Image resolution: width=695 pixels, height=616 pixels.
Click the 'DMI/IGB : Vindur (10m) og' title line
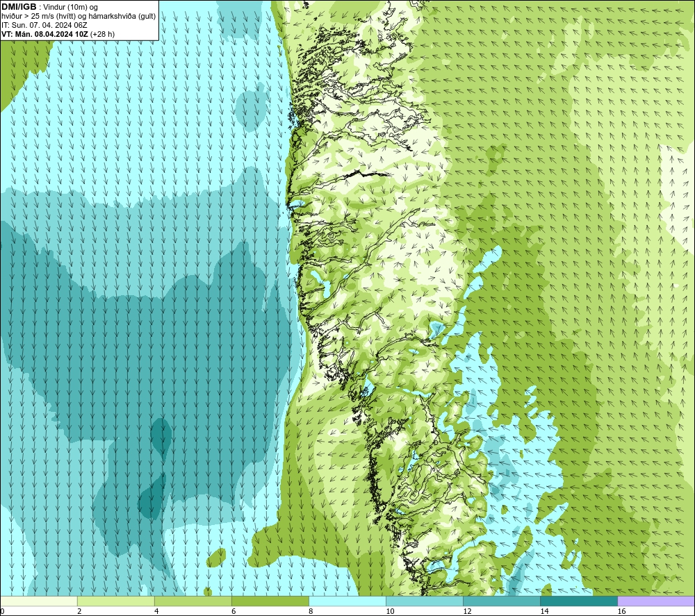tap(49, 7)
